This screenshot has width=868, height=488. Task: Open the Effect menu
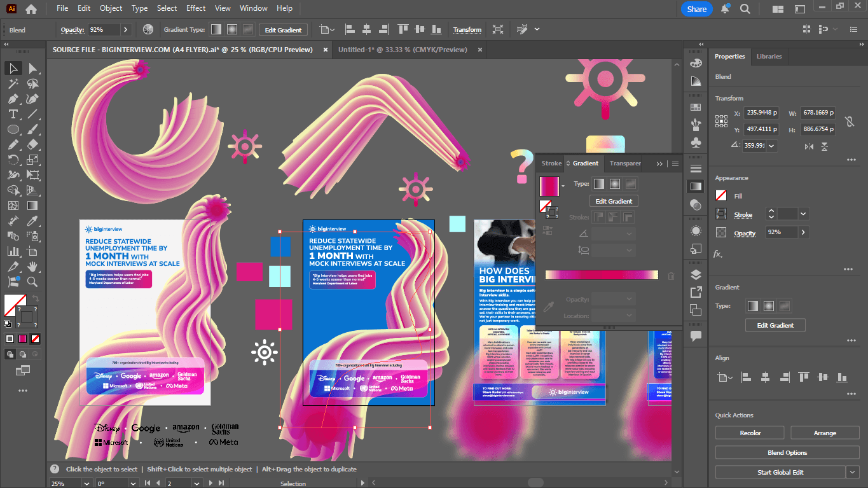pos(196,8)
